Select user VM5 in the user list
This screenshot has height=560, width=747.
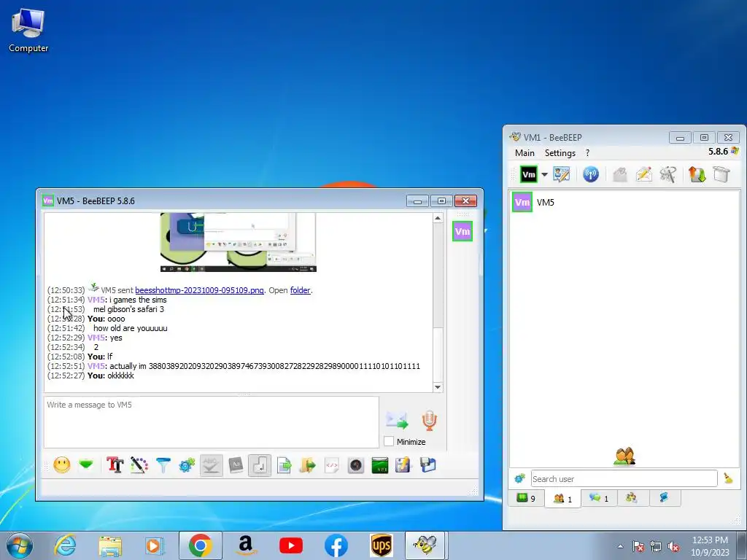[624, 203]
